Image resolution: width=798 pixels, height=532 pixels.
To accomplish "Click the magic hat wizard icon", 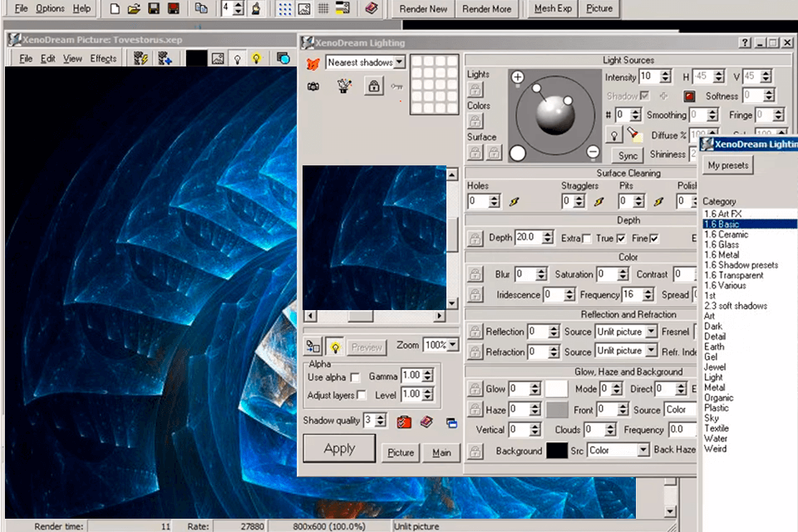I will (344, 86).
